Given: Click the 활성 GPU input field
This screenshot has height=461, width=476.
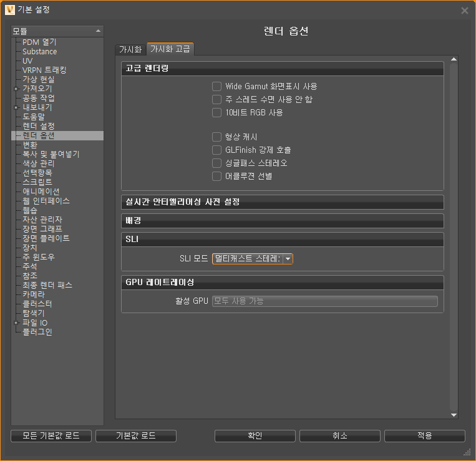Looking at the screenshot, I should [x=325, y=301].
